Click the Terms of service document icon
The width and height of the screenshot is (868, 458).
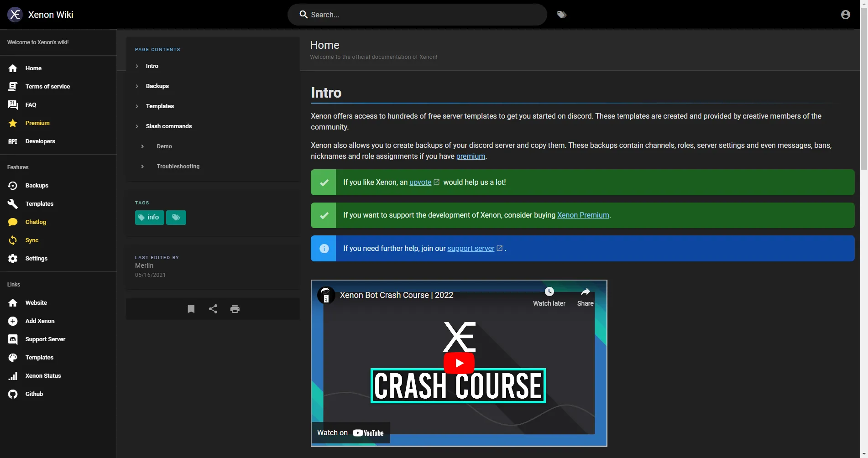[13, 87]
